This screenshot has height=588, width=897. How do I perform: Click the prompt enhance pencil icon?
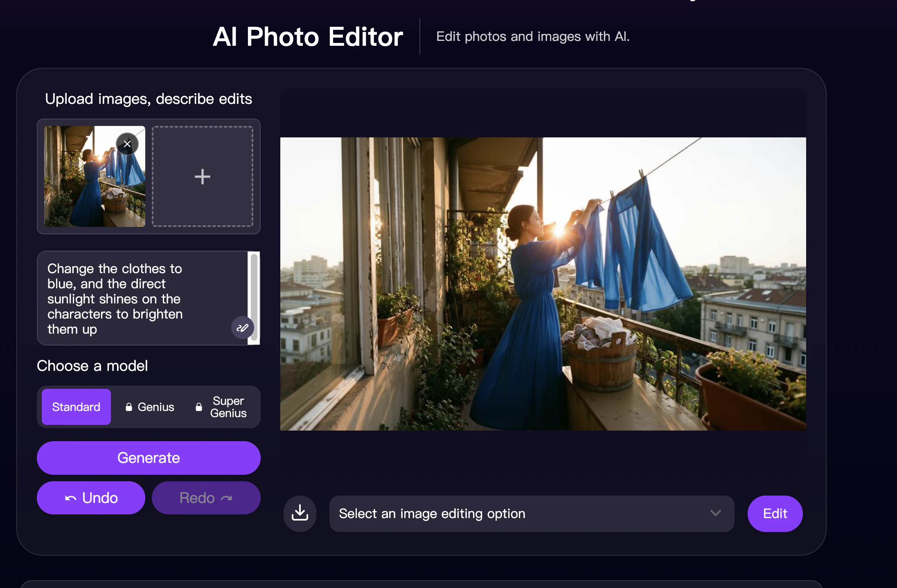click(x=242, y=328)
